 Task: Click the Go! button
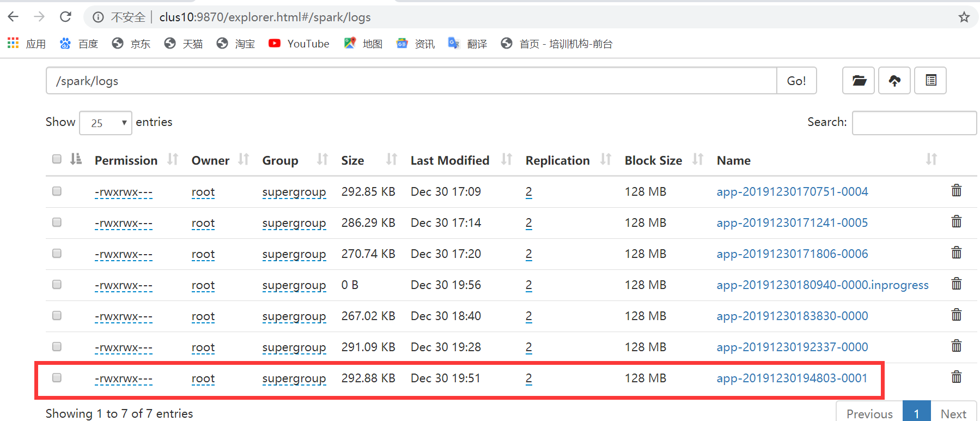click(796, 81)
